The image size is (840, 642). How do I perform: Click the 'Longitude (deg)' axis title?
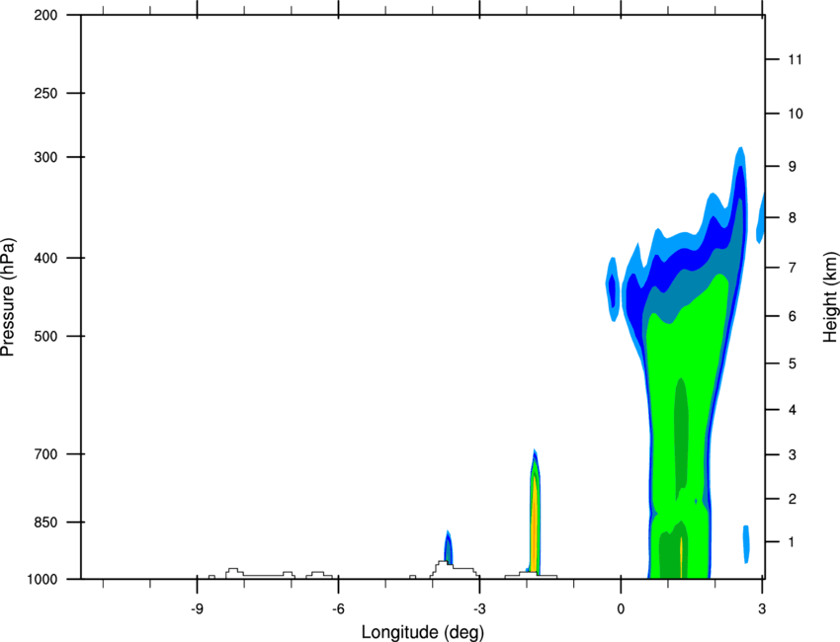click(x=423, y=632)
